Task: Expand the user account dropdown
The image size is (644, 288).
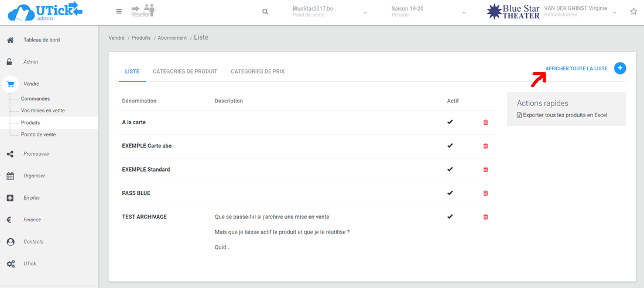Action: pos(614,12)
